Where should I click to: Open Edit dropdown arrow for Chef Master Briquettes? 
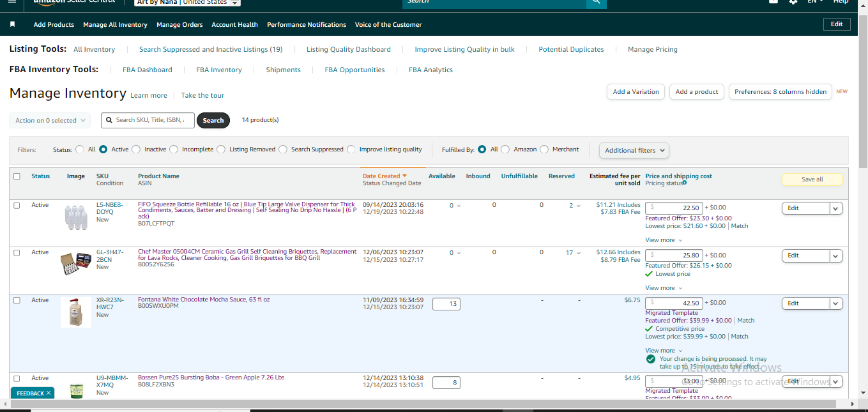835,256
